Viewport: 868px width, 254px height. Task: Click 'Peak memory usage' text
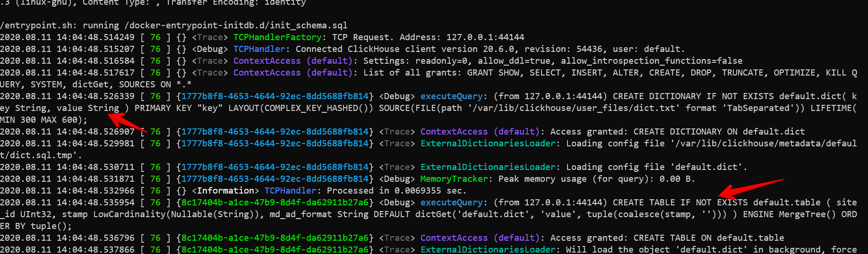[x=542, y=179]
